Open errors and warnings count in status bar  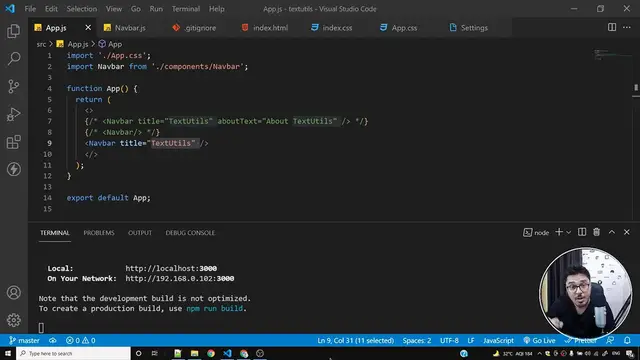(x=80, y=340)
